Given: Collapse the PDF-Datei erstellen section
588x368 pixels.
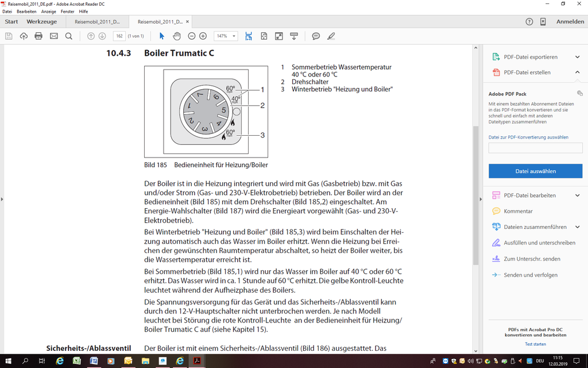Looking at the screenshot, I should 578,72.
